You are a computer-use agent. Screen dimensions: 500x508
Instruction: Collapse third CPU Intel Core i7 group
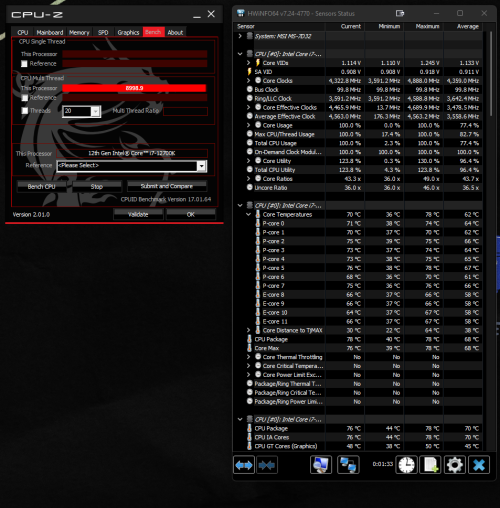tap(240, 419)
